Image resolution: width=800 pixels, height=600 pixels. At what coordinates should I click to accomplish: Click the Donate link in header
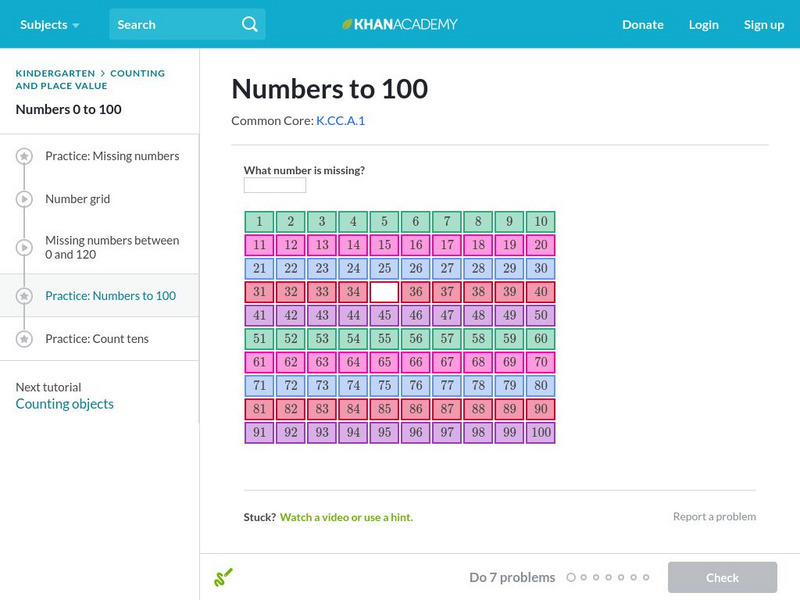click(x=642, y=24)
